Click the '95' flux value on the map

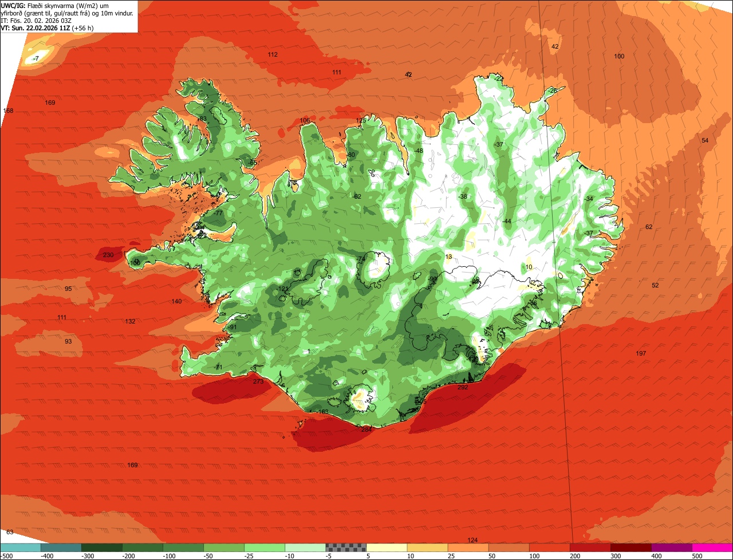pyautogui.click(x=68, y=289)
